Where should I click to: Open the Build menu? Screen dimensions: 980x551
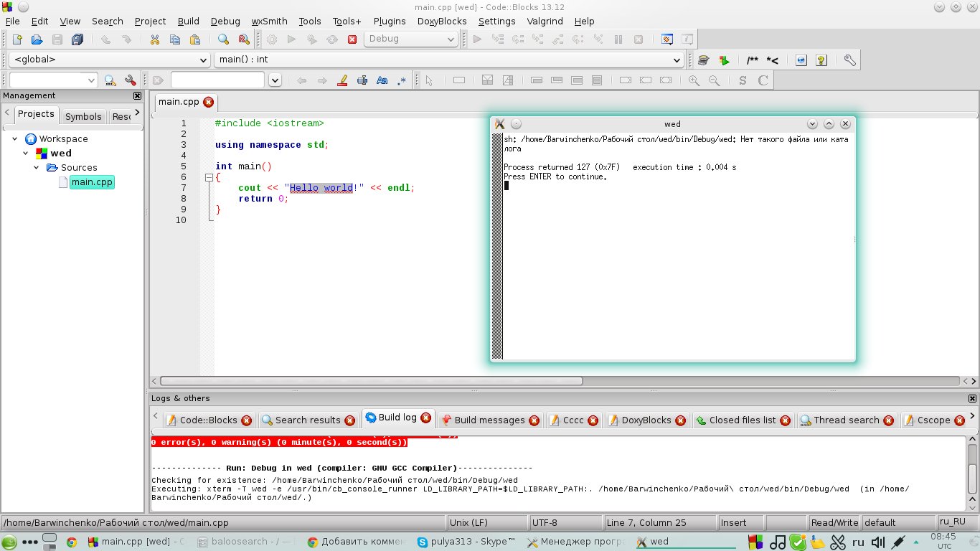(x=188, y=21)
